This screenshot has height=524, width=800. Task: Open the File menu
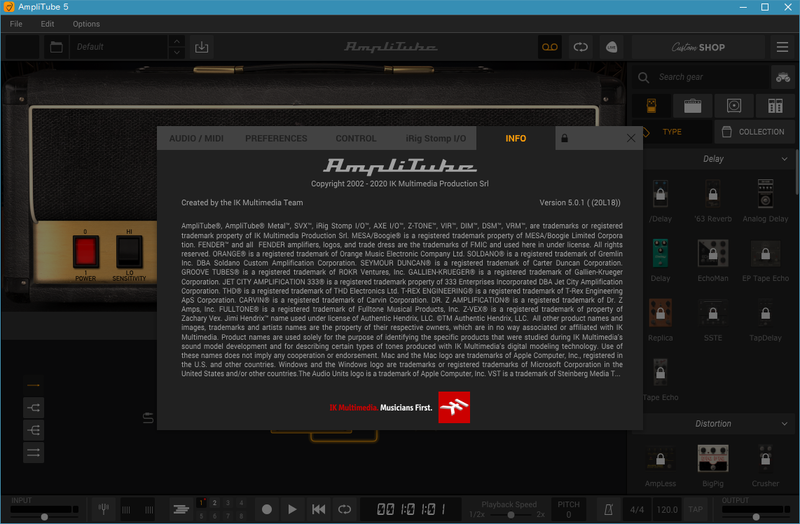coord(16,24)
